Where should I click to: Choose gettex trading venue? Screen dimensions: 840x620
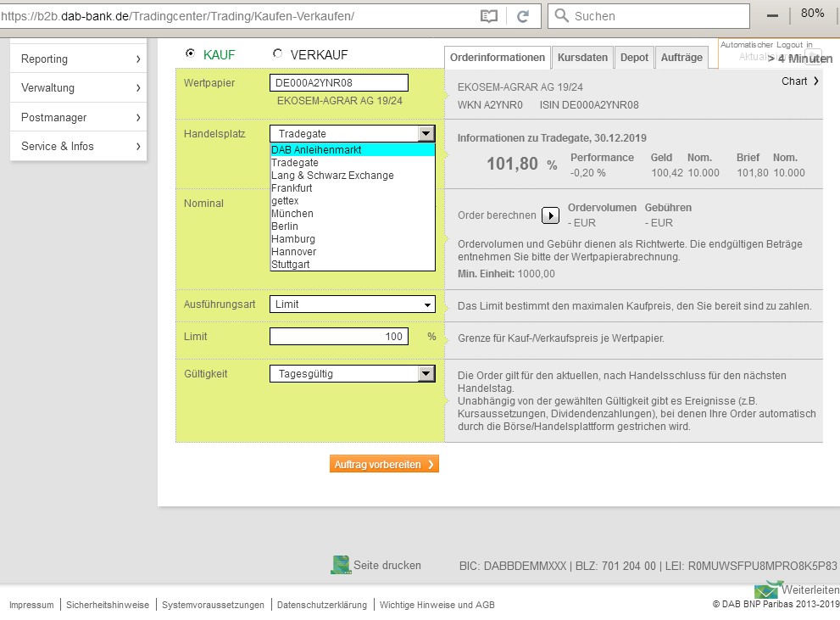[x=353, y=201]
